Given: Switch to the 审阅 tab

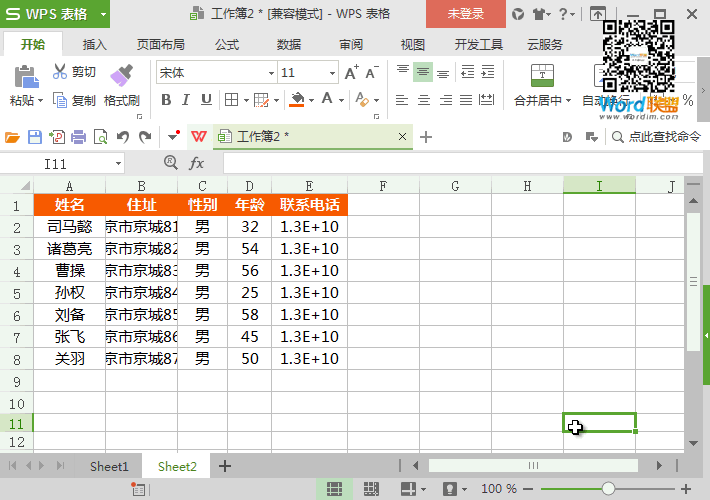Looking at the screenshot, I should click(x=351, y=44).
